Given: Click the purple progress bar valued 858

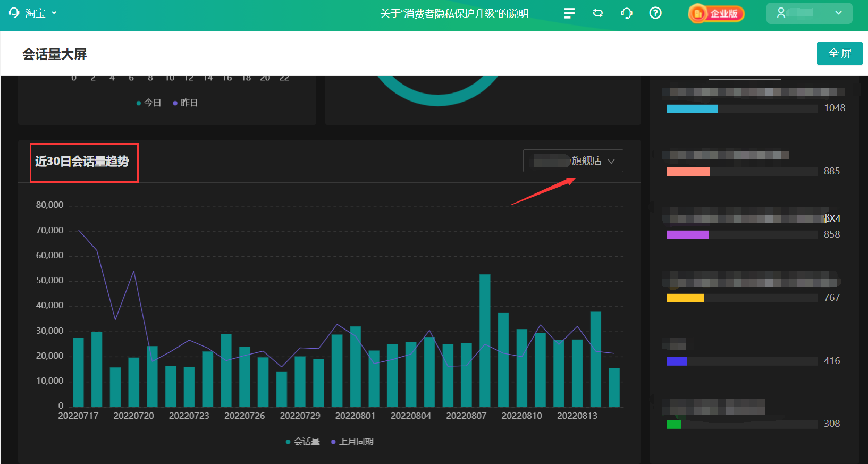Looking at the screenshot, I should [687, 235].
